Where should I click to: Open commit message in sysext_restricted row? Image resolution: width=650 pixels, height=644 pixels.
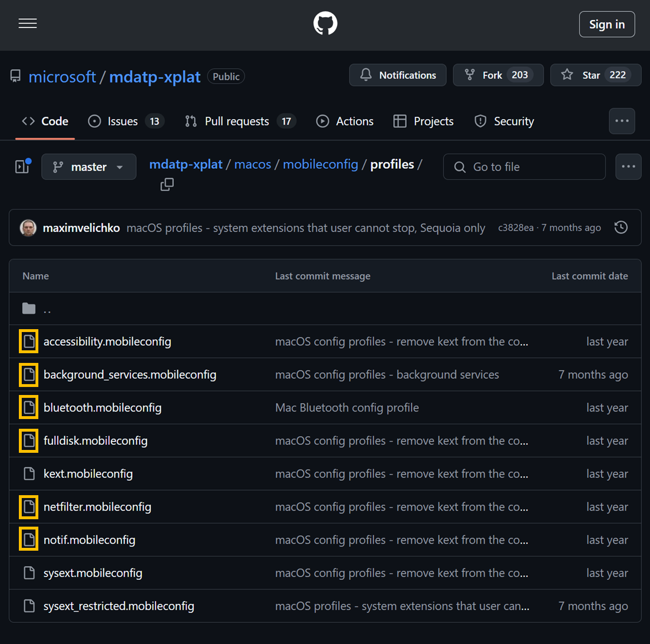click(402, 606)
